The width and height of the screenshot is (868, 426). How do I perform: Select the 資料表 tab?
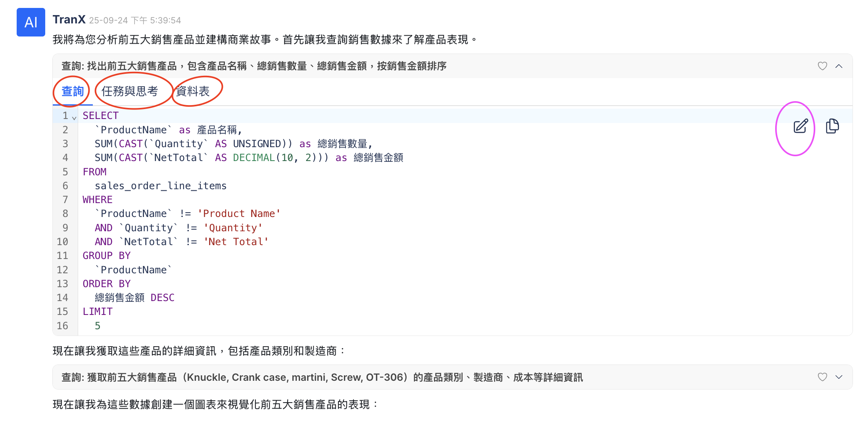coord(193,92)
